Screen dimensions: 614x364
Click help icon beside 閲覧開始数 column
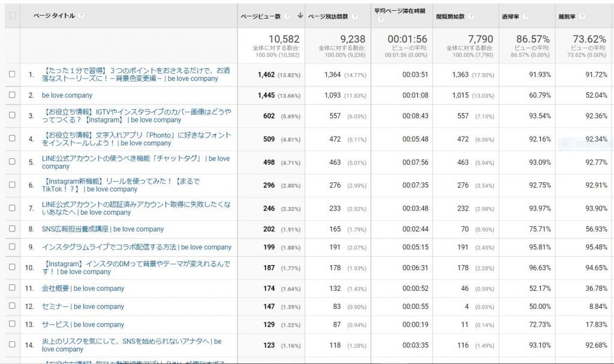coord(471,16)
